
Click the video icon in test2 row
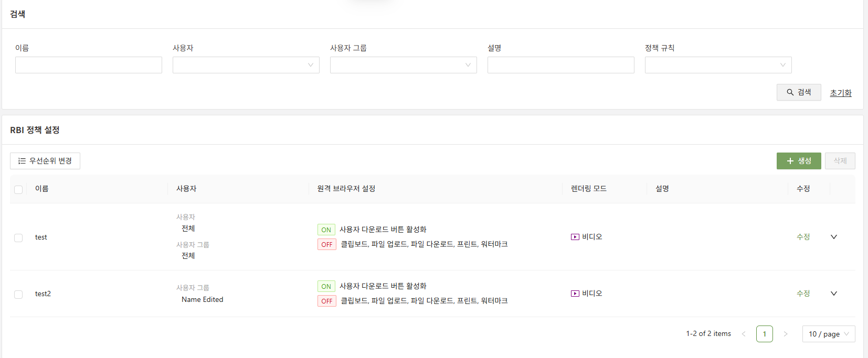click(x=575, y=294)
